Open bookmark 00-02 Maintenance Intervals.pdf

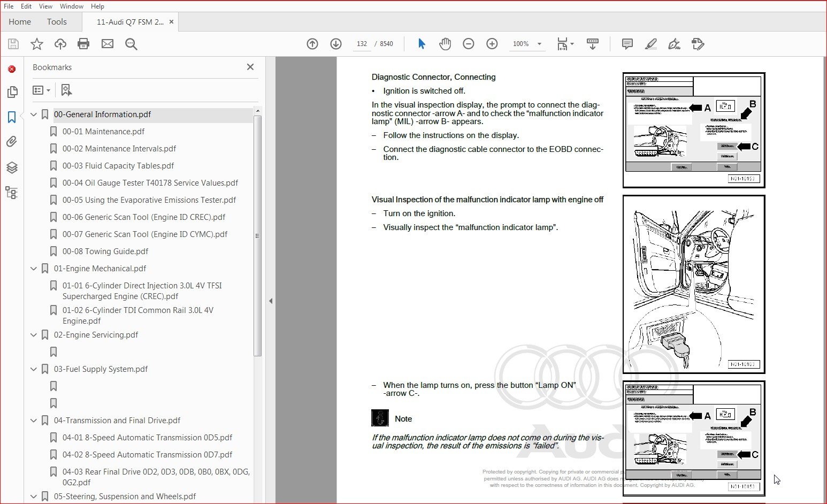[119, 149]
